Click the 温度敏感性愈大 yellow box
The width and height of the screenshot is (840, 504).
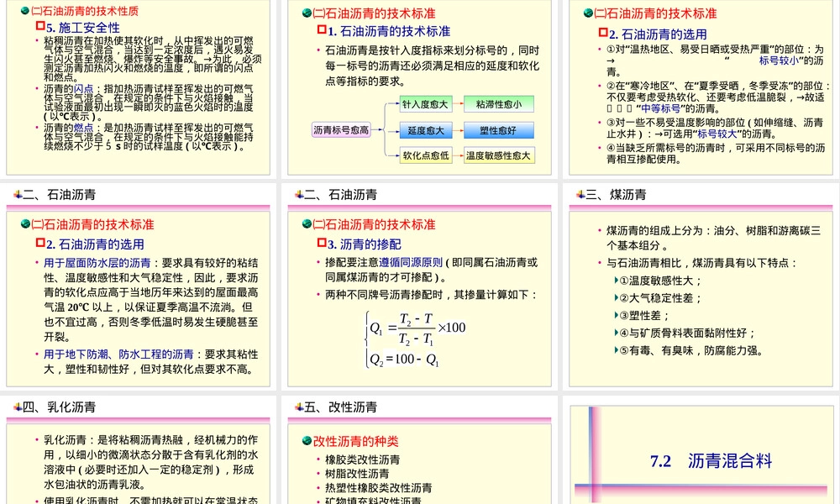point(499,155)
